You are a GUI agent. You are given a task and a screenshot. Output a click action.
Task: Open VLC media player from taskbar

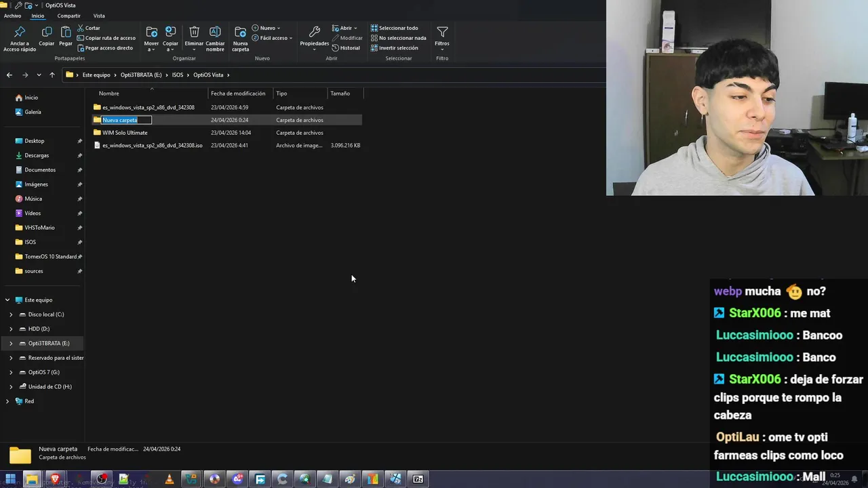pos(169,479)
